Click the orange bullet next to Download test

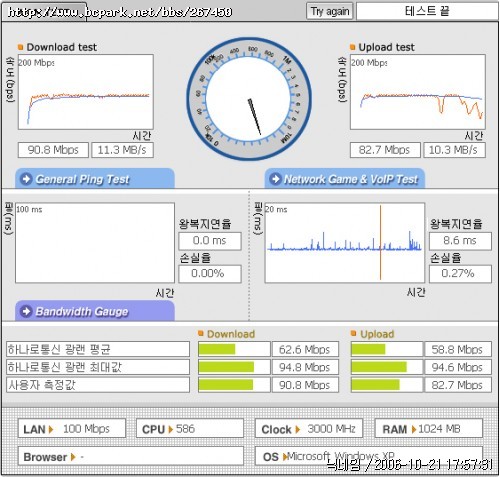[x=20, y=47]
